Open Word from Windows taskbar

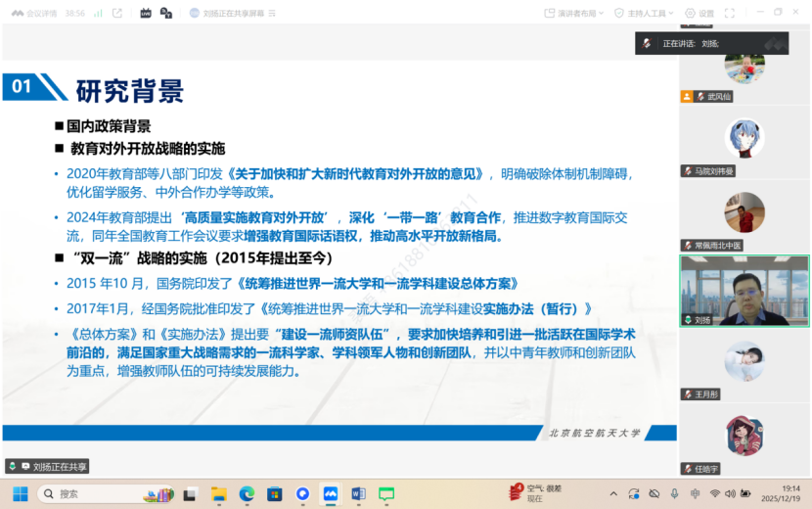click(358, 494)
